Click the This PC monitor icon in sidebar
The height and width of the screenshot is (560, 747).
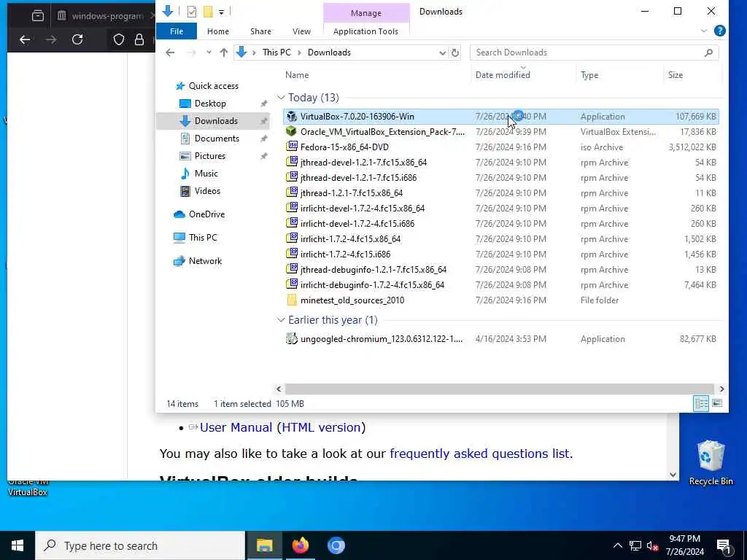pyautogui.click(x=179, y=238)
